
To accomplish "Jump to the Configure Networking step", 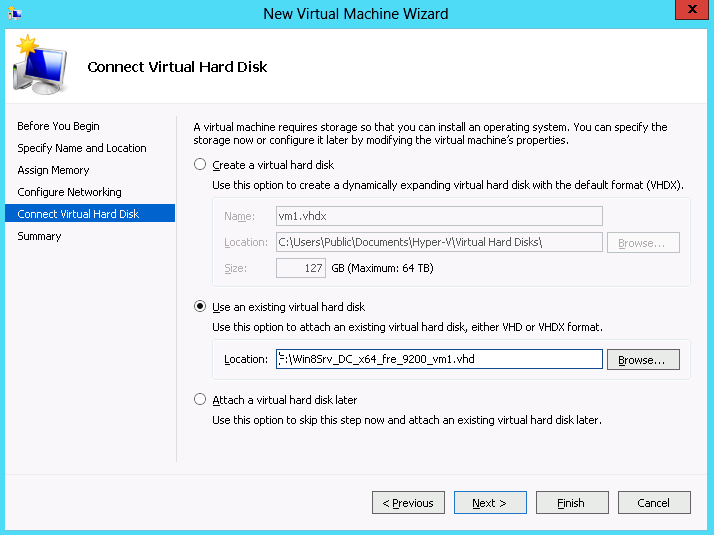I will (69, 192).
